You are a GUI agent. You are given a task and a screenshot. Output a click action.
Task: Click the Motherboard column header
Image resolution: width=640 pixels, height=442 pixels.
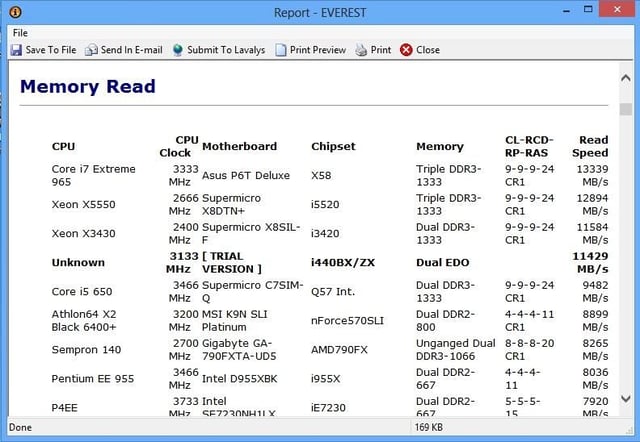240,147
